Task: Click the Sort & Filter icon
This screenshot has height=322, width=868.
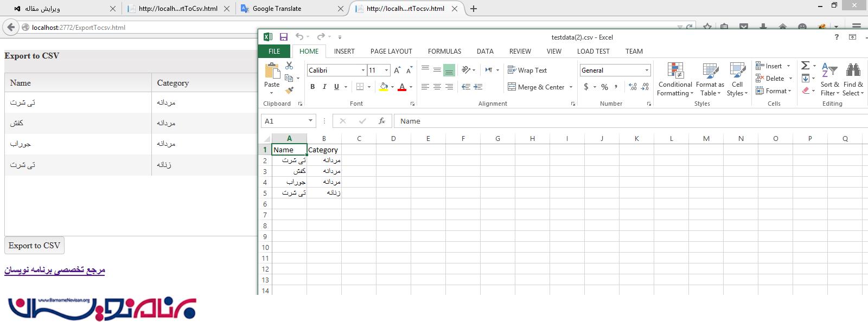Action: coord(829,79)
